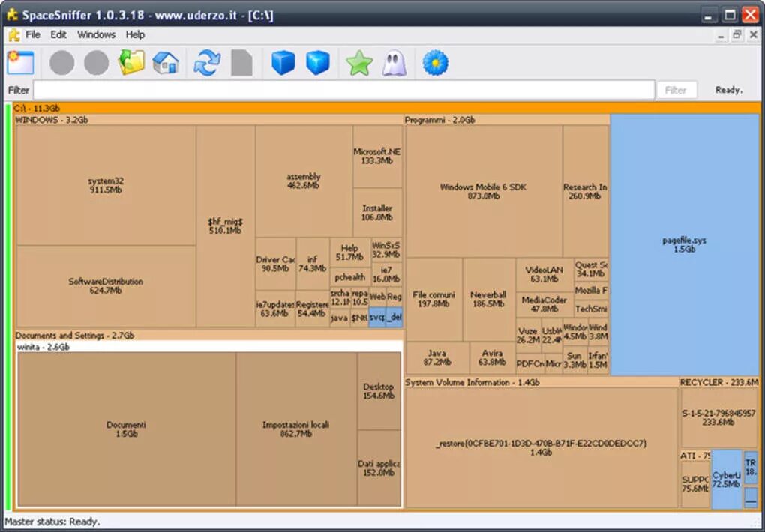Select the ie7updates 63.6Mb block
This screenshot has width=765, height=532.
275,309
